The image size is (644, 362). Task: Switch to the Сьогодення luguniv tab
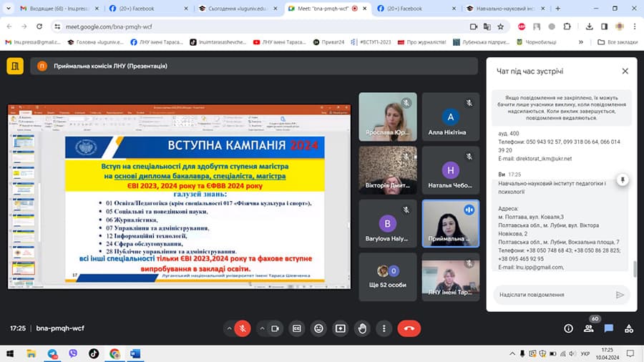(238, 8)
